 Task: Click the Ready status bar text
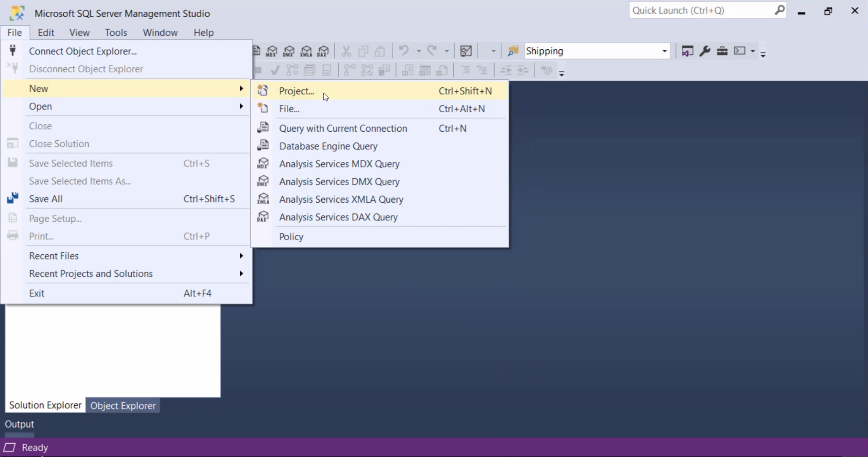[x=35, y=447]
